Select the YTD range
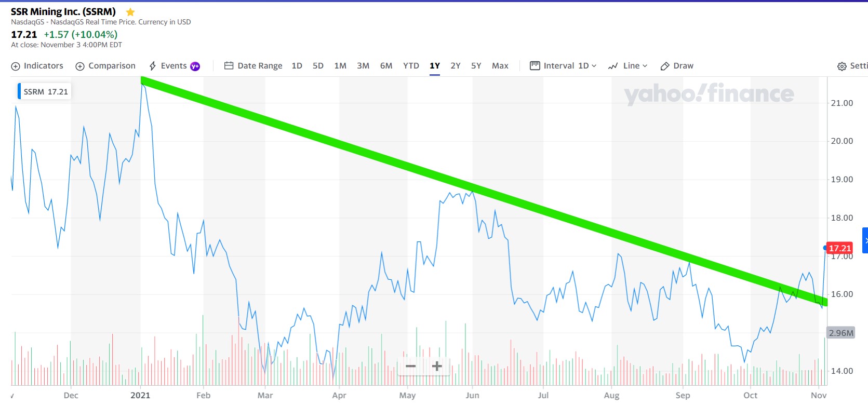Screen dimensions: 868x406 411,66
